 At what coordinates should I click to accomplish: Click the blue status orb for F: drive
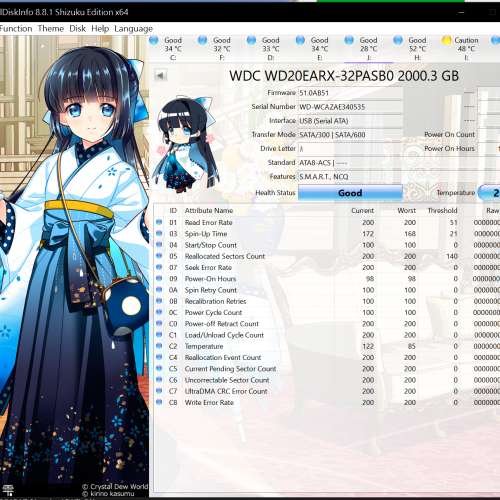click(x=202, y=40)
